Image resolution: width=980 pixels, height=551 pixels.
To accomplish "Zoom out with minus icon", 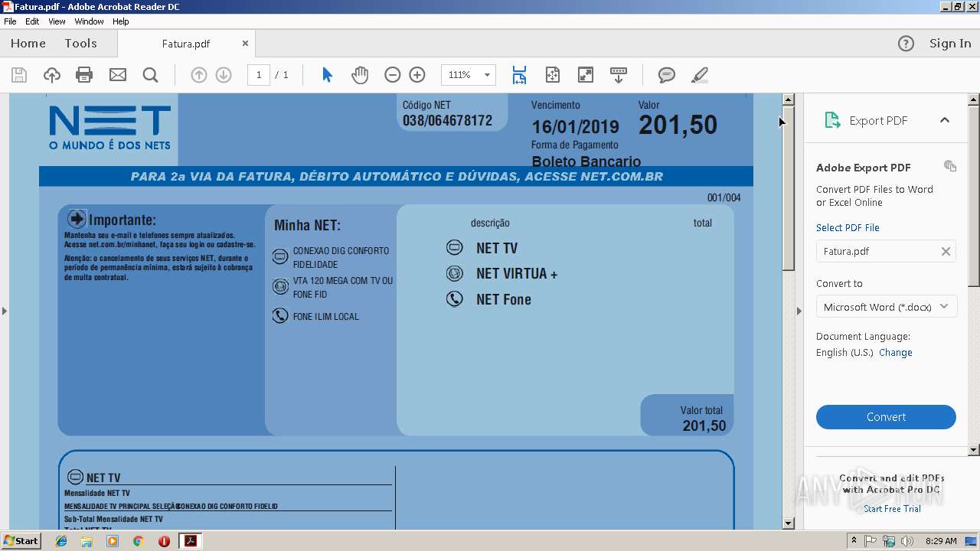I will pos(393,75).
